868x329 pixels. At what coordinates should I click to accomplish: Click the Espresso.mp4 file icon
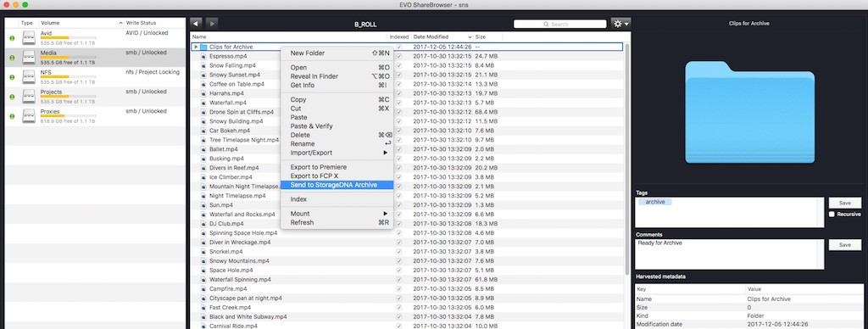click(x=203, y=57)
